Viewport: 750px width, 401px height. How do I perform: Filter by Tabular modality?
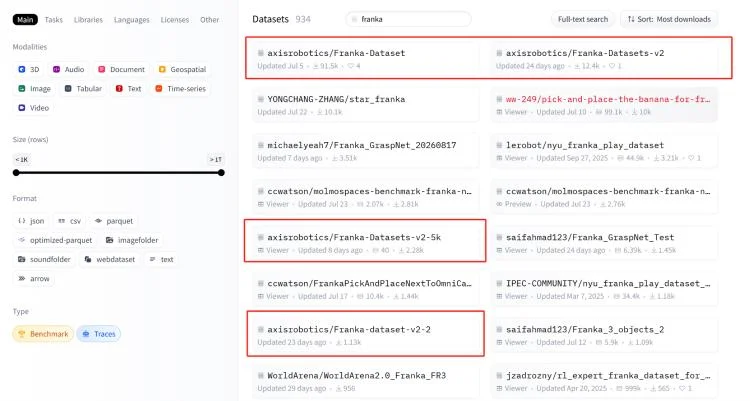pos(83,89)
